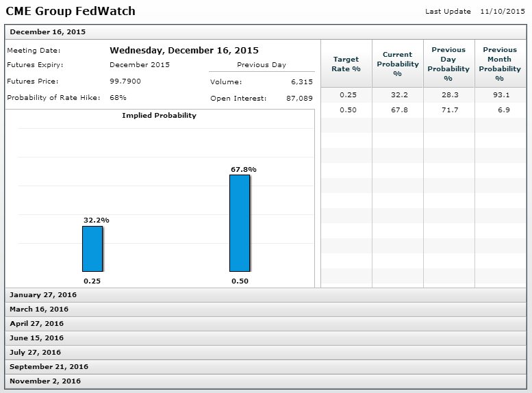Screen dimensions: 532x393
Task: Select the 71.7 previous day cell
Action: tap(450, 110)
